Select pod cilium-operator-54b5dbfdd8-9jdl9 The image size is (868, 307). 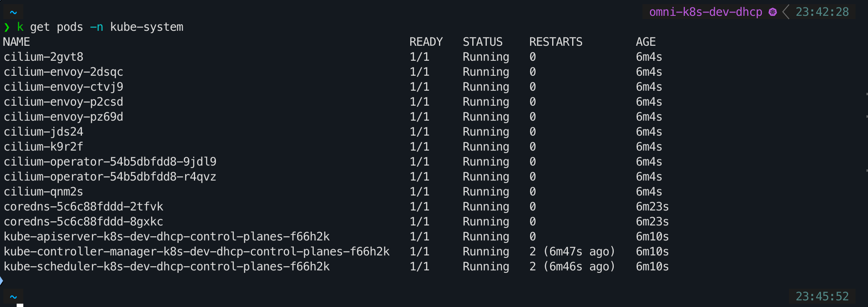pyautogui.click(x=110, y=162)
